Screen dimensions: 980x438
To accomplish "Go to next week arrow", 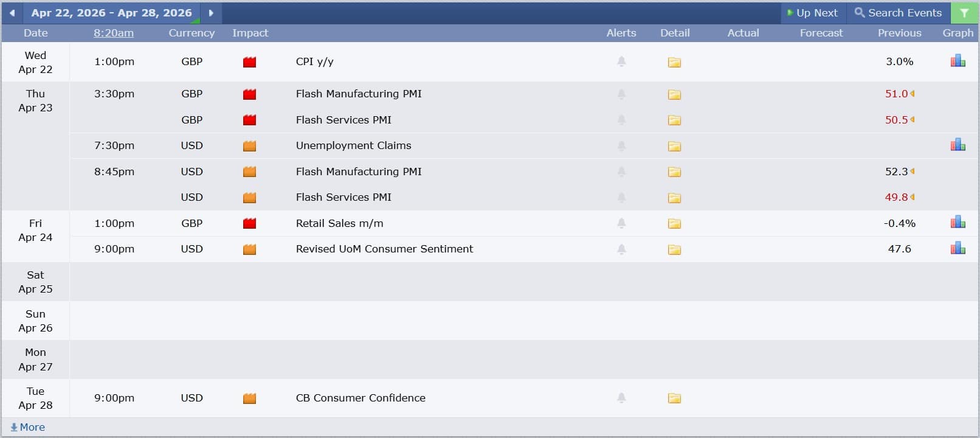I will pos(211,13).
